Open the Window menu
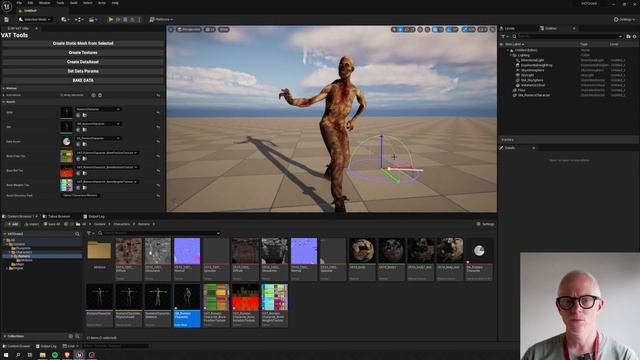The image size is (640, 360). [x=44, y=3]
